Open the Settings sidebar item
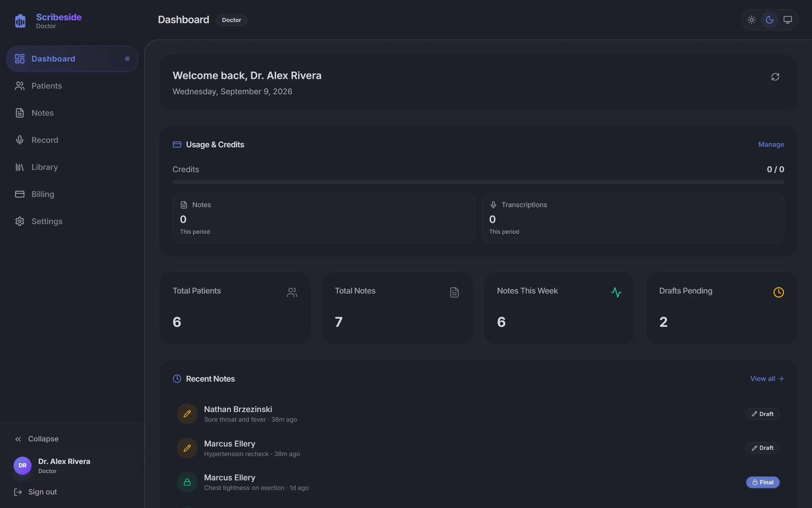This screenshot has height=508, width=812. click(x=72, y=222)
